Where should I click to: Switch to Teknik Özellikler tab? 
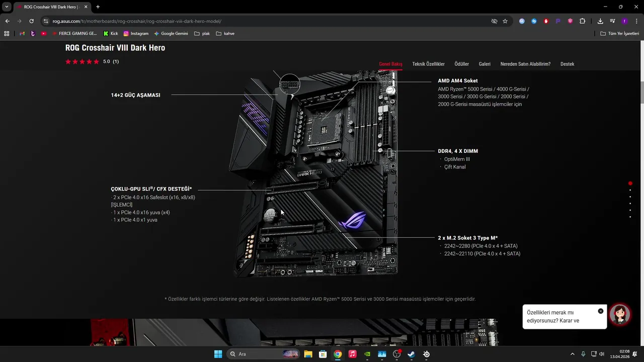click(428, 64)
